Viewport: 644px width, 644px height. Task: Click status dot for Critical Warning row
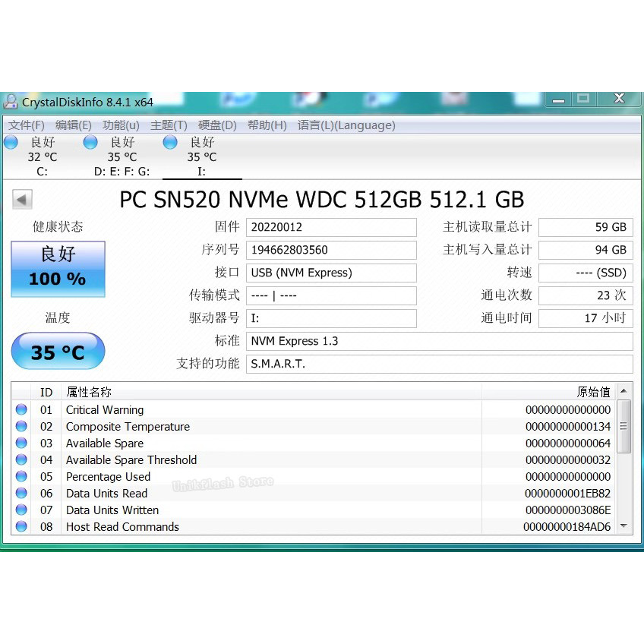(x=21, y=409)
